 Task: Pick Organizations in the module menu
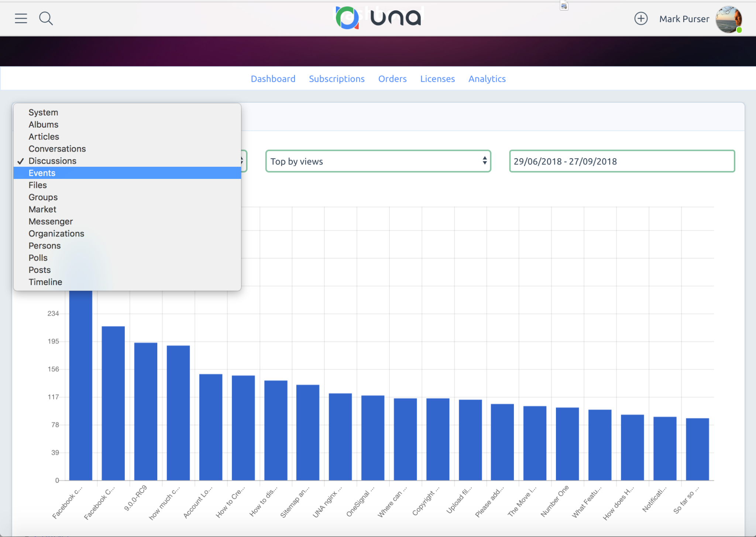pyautogui.click(x=56, y=233)
